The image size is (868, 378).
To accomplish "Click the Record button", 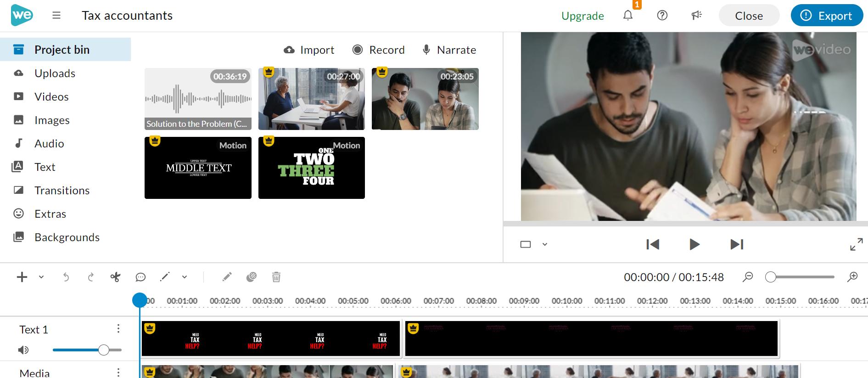I will pos(378,50).
